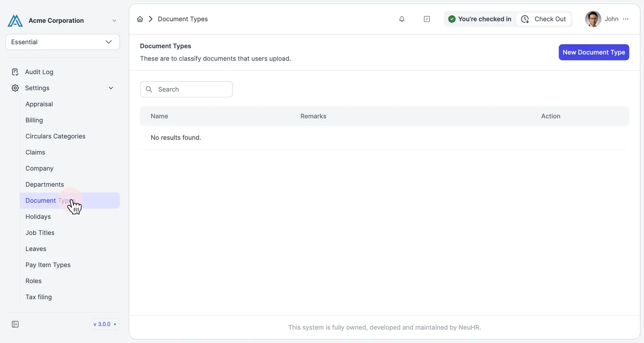Click the Acme Corporation logo icon
The width and height of the screenshot is (644, 343).
click(15, 21)
